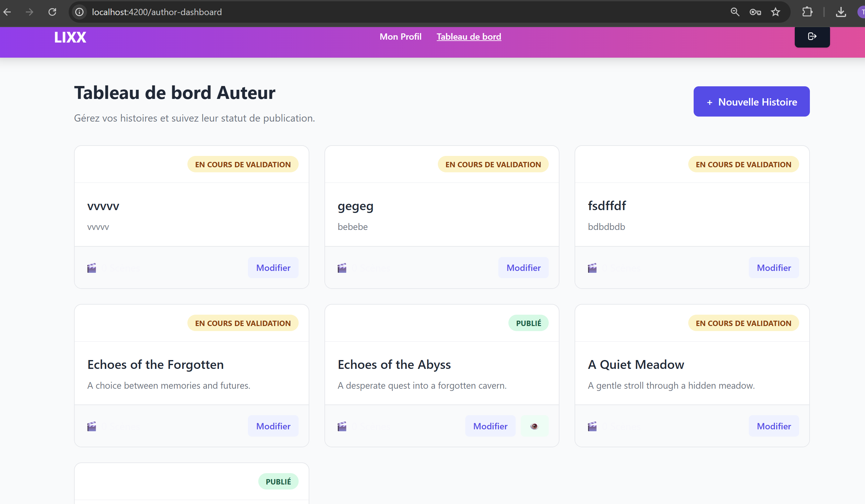
Task: Click 'A desperate quest into a forgotten cavern.'
Action: tap(422, 386)
